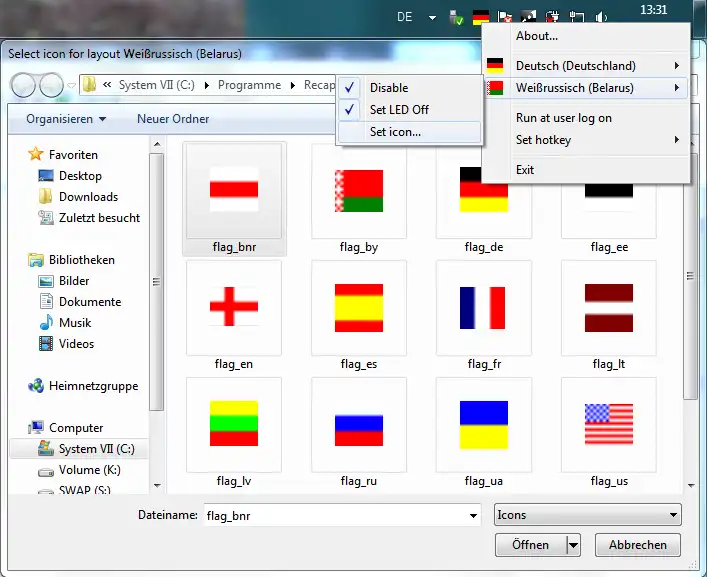This screenshot has width=708, height=577.
Task: Select Computer in navigation pane
Action: point(65,428)
